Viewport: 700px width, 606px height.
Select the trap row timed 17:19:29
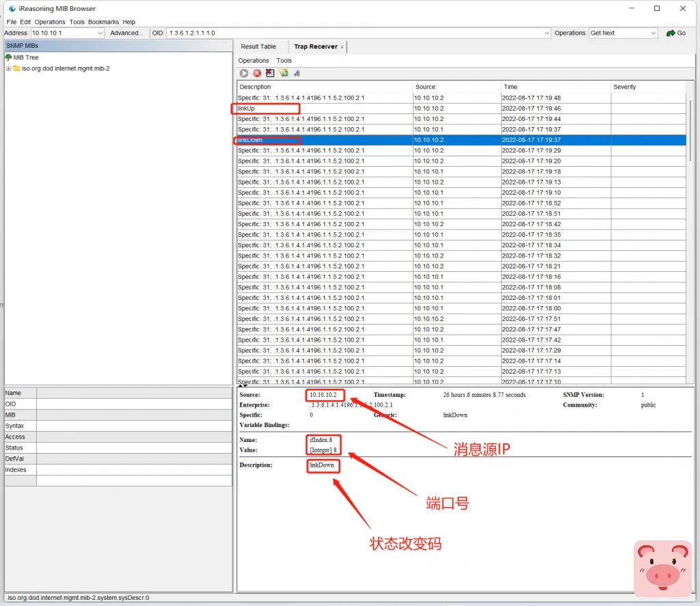click(x=461, y=150)
